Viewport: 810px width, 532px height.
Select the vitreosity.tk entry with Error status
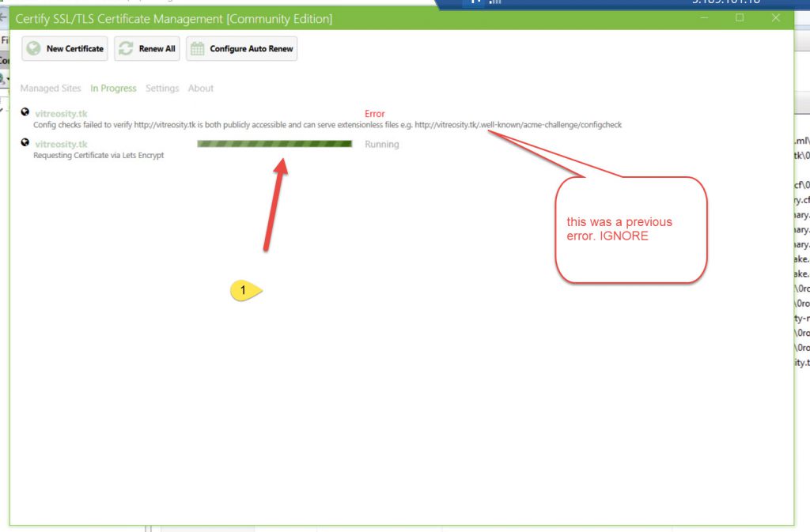pyautogui.click(x=61, y=114)
